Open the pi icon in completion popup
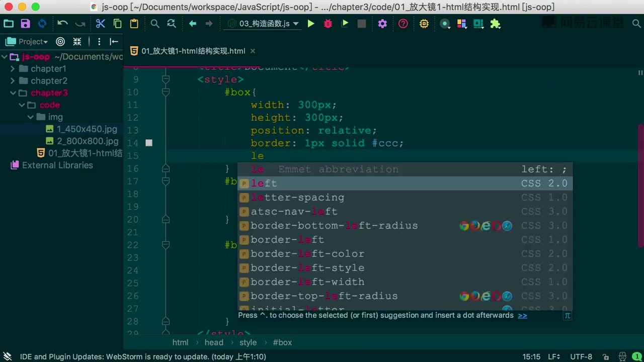Image resolution: width=644 pixels, height=362 pixels. [568, 316]
